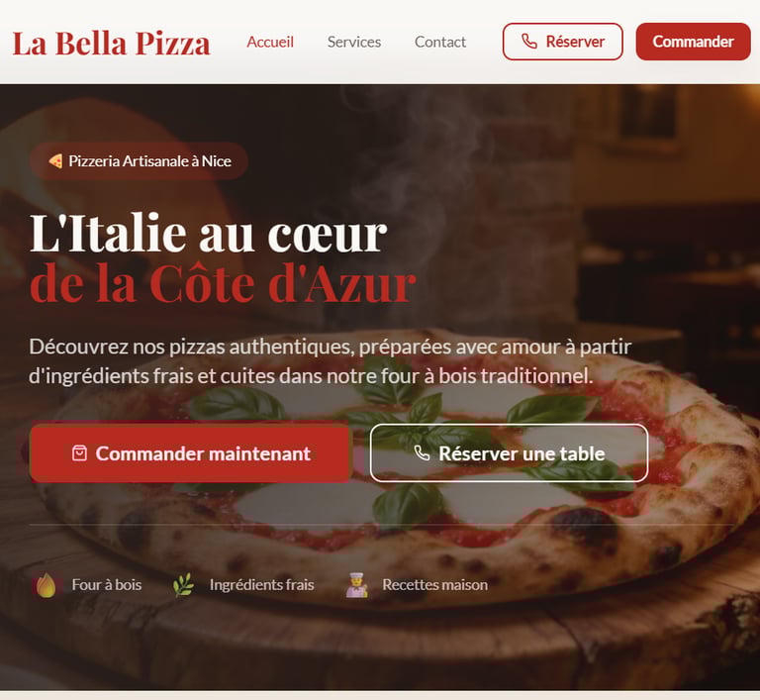Click the L'Italie au cœur headline

click(209, 234)
